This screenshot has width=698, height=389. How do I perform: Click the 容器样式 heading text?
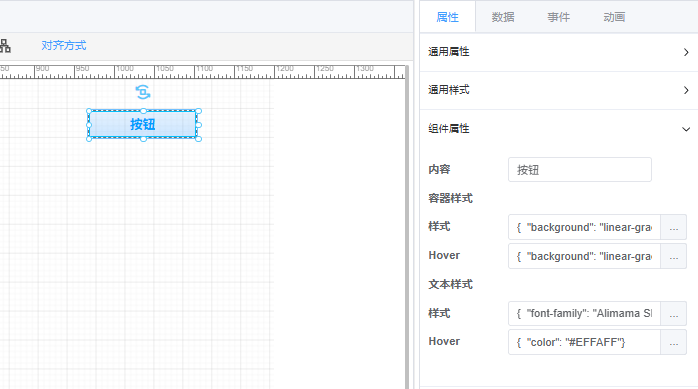click(x=450, y=198)
